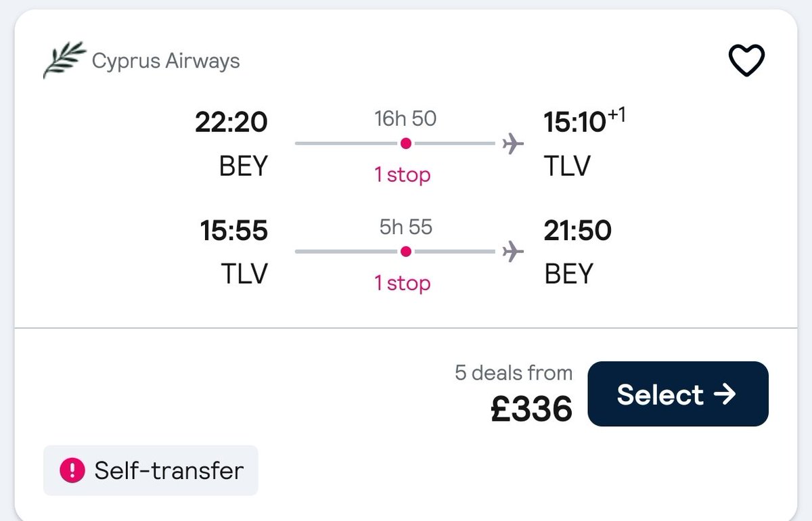Click the red Self-transfer warning icon
The image size is (812, 521).
pyautogui.click(x=71, y=470)
